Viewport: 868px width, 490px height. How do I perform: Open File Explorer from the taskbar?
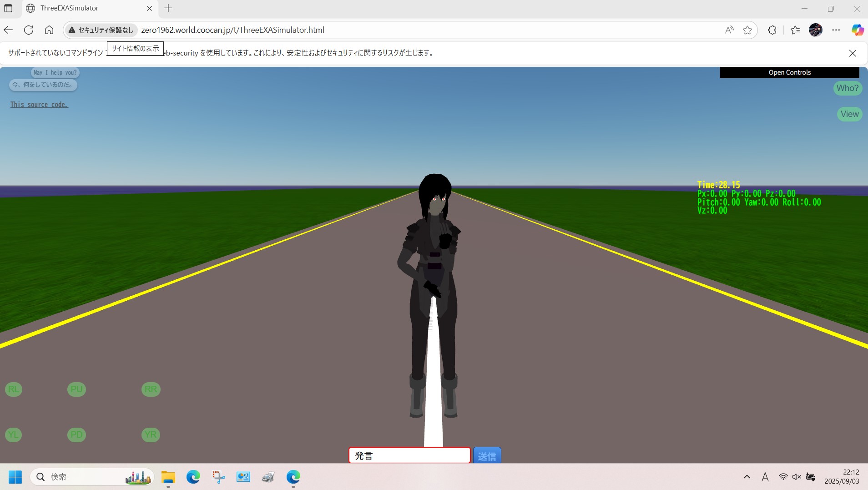coord(168,477)
